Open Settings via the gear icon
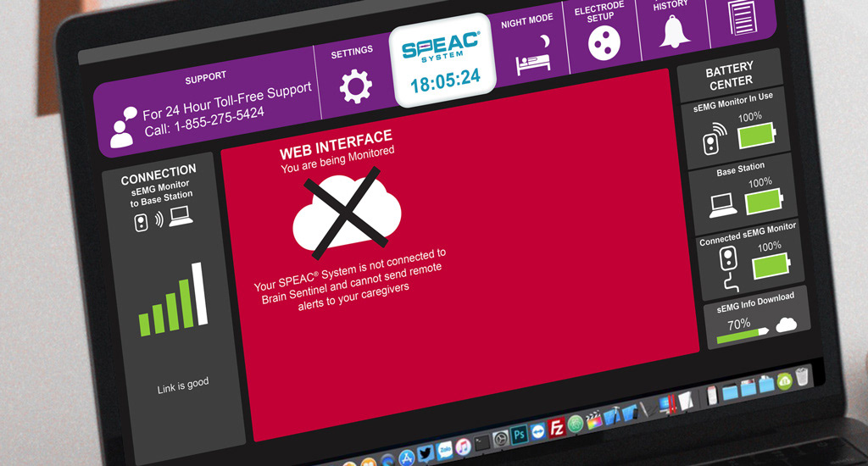868x466 pixels. [x=355, y=86]
